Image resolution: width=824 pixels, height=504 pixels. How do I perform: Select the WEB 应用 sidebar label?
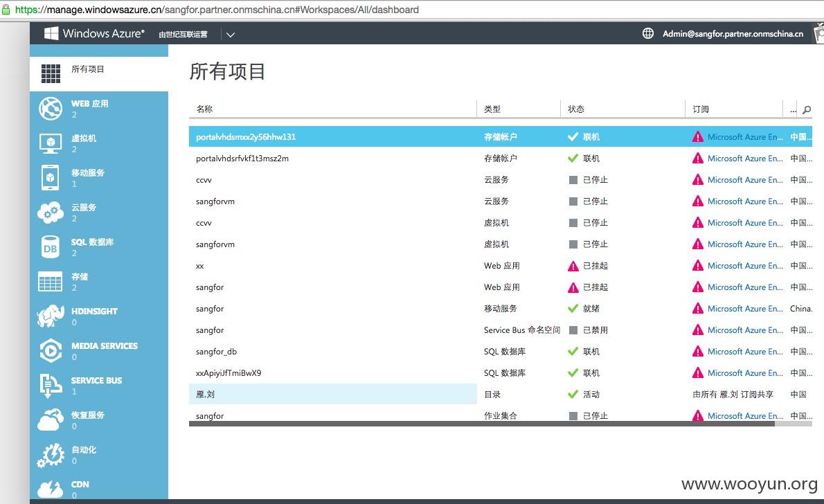coord(90,104)
